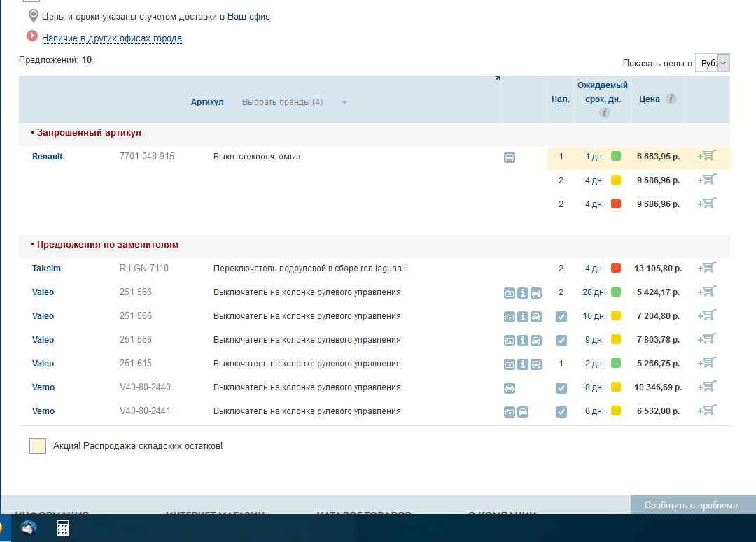Click photo icon for Vemo V40-80-2441
The height and width of the screenshot is (542, 756).
510,412
